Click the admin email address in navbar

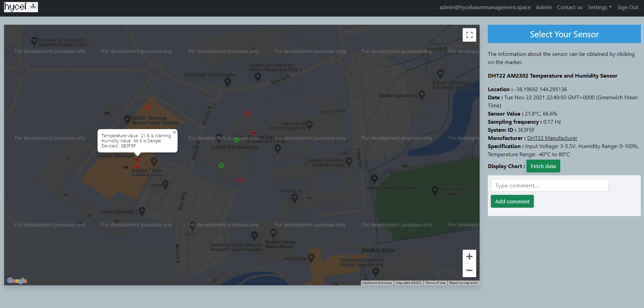click(485, 7)
